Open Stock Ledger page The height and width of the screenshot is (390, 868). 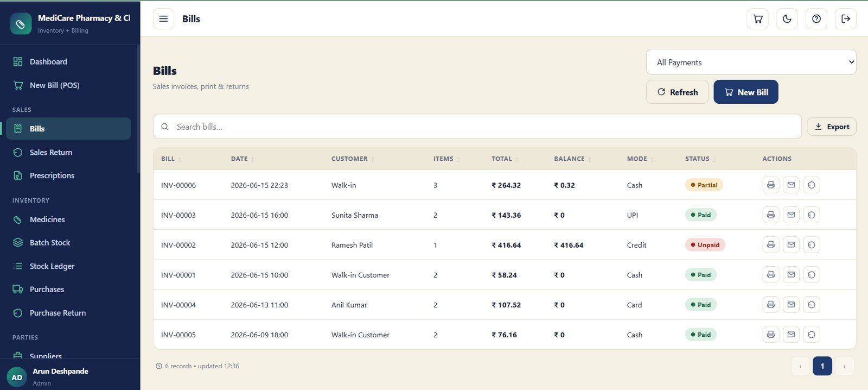(68, 266)
